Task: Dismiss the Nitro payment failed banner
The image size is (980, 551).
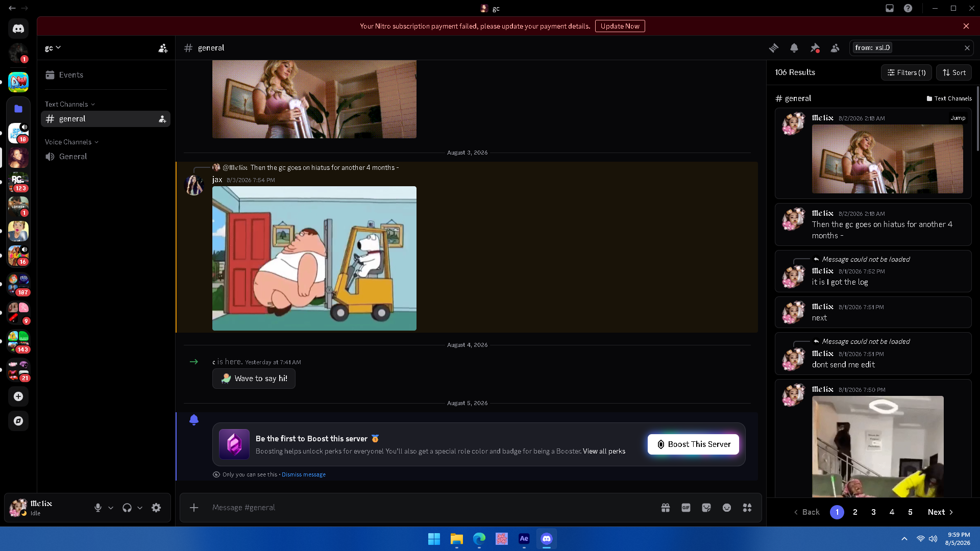Action: [966, 26]
